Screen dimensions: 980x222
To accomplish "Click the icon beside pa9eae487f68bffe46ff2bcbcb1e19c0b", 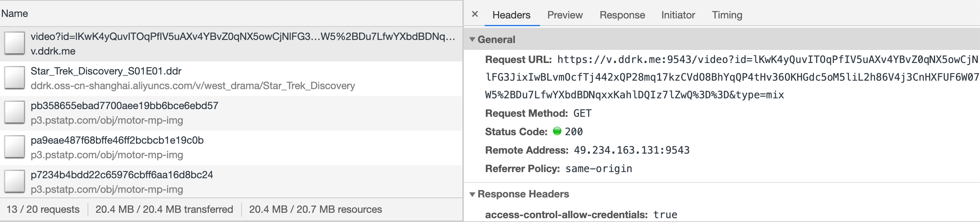I will click(15, 147).
